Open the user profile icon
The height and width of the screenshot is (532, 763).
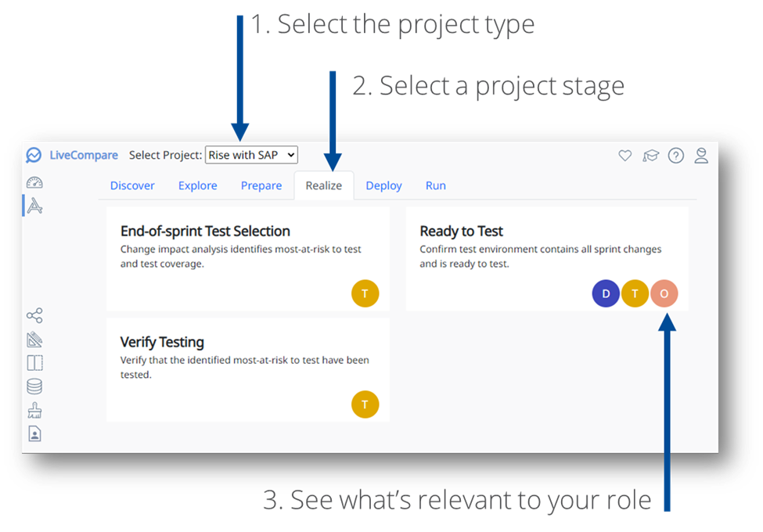click(x=701, y=156)
